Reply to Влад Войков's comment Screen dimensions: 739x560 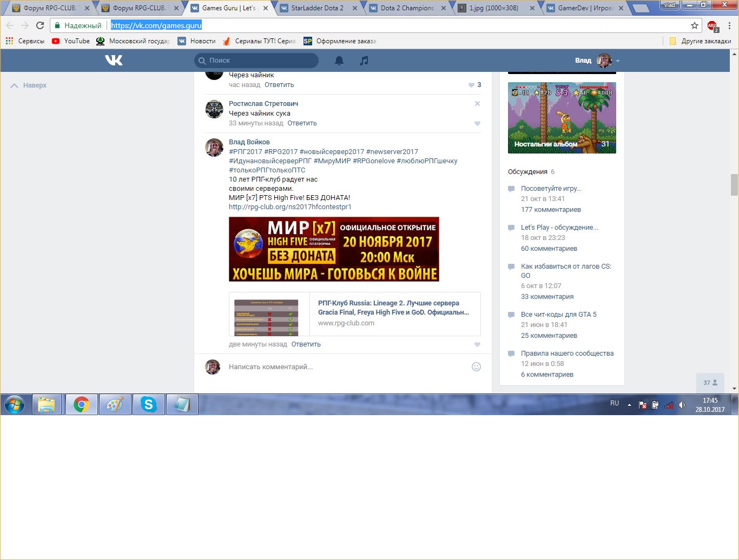(306, 344)
